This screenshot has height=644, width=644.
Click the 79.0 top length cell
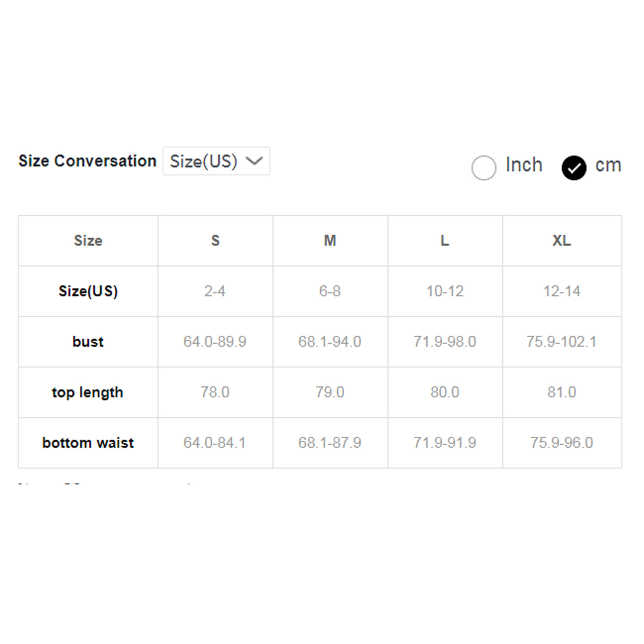coord(330,392)
